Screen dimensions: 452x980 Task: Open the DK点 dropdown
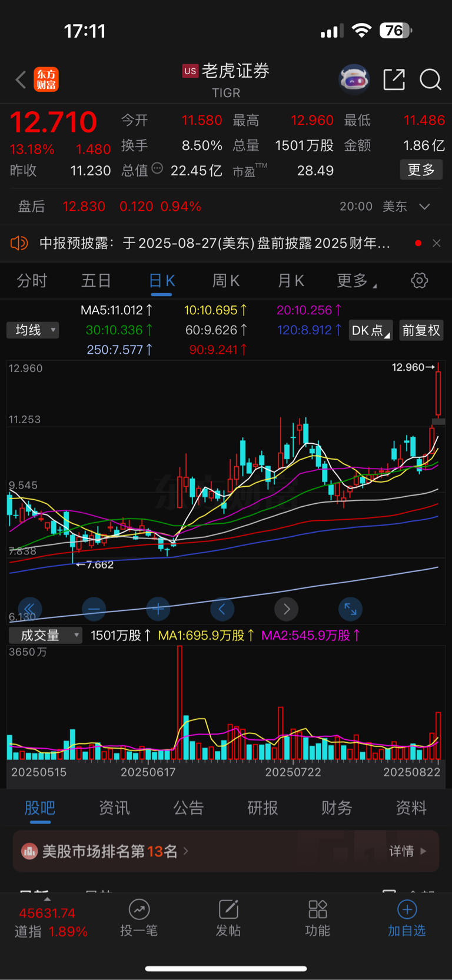[371, 330]
